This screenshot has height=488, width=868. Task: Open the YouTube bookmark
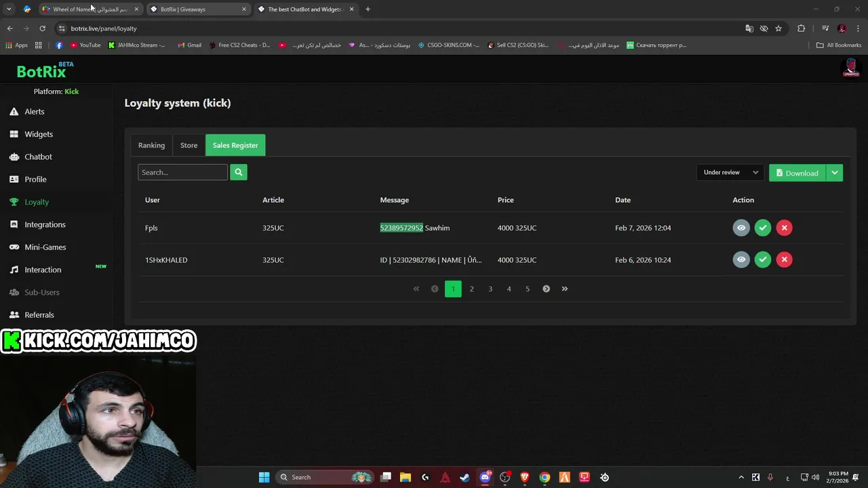click(85, 45)
